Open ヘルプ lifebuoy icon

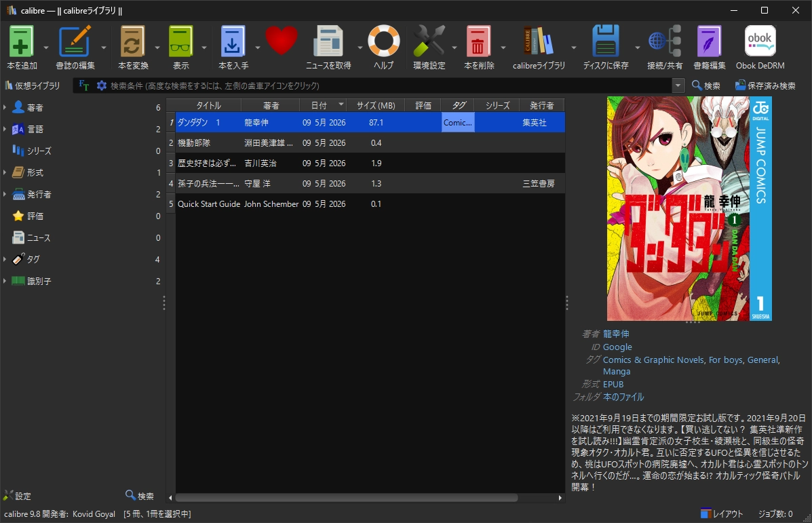(x=384, y=41)
